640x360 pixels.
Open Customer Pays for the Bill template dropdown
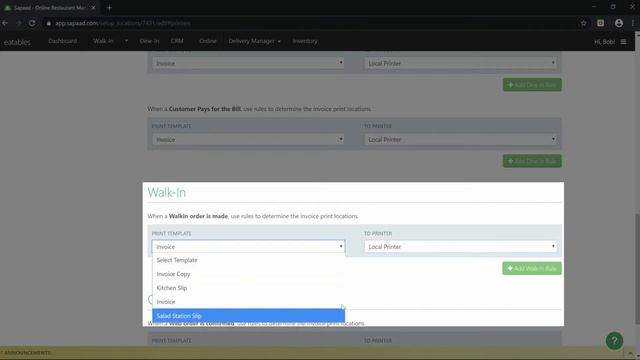pyautogui.click(x=248, y=139)
